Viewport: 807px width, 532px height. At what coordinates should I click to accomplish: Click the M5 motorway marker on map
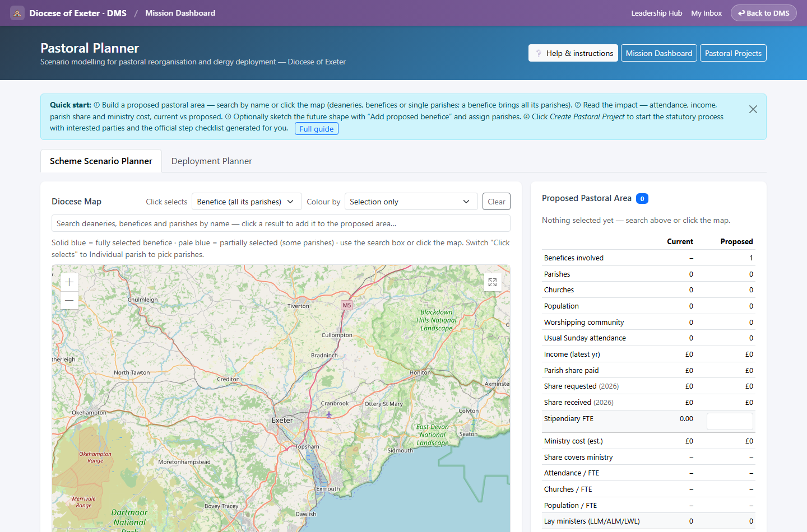[x=347, y=305]
